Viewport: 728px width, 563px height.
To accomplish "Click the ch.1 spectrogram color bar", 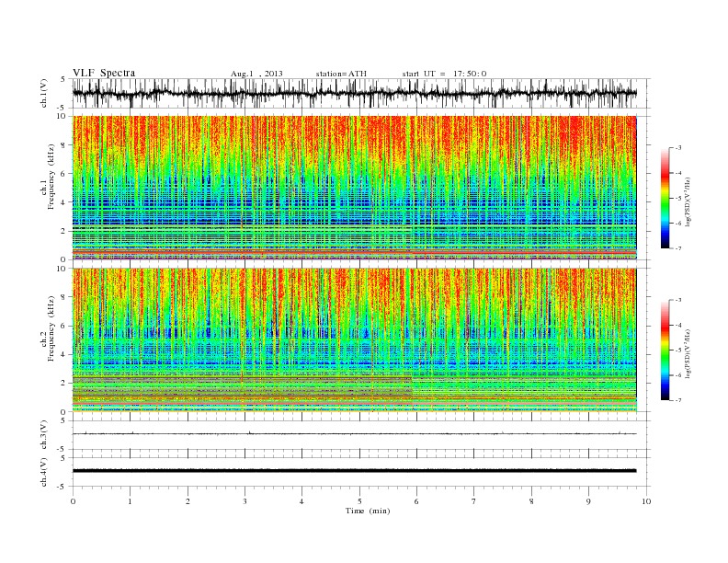I will point(665,198).
